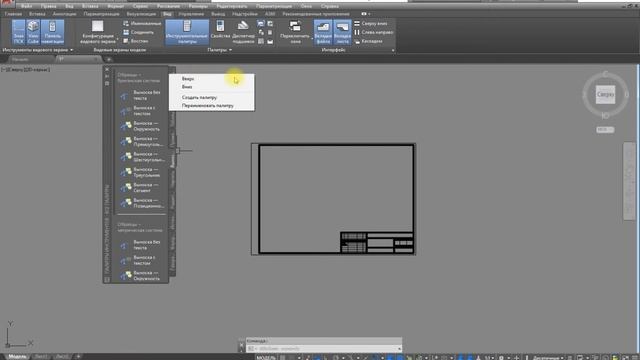Open Диспетчер подшивок palette
The width and height of the screenshot is (640, 360).
tap(243, 32)
